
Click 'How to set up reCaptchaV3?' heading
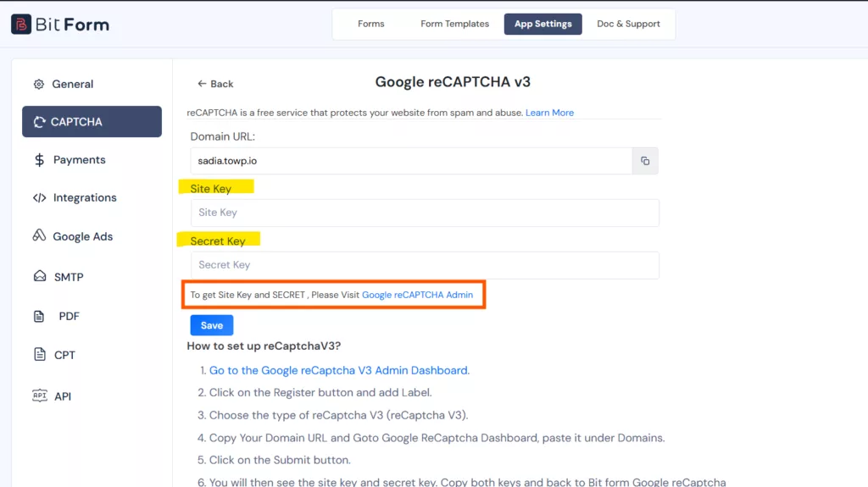click(264, 346)
